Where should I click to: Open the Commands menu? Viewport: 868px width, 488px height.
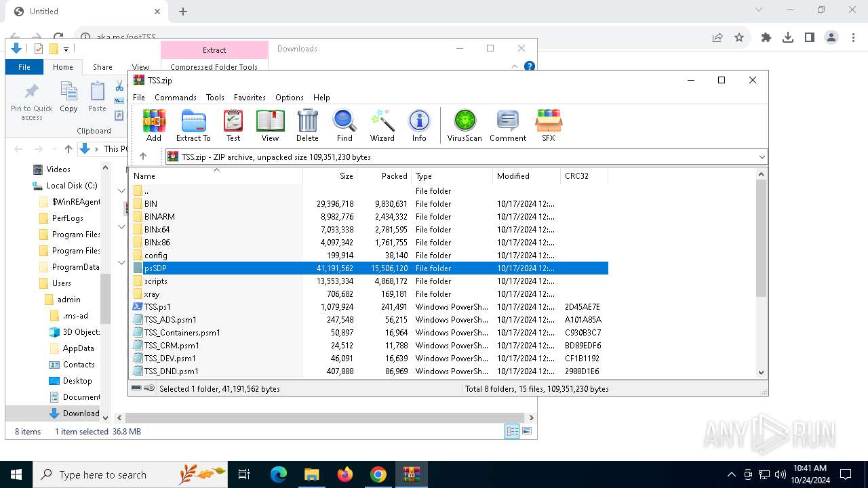tap(176, 98)
